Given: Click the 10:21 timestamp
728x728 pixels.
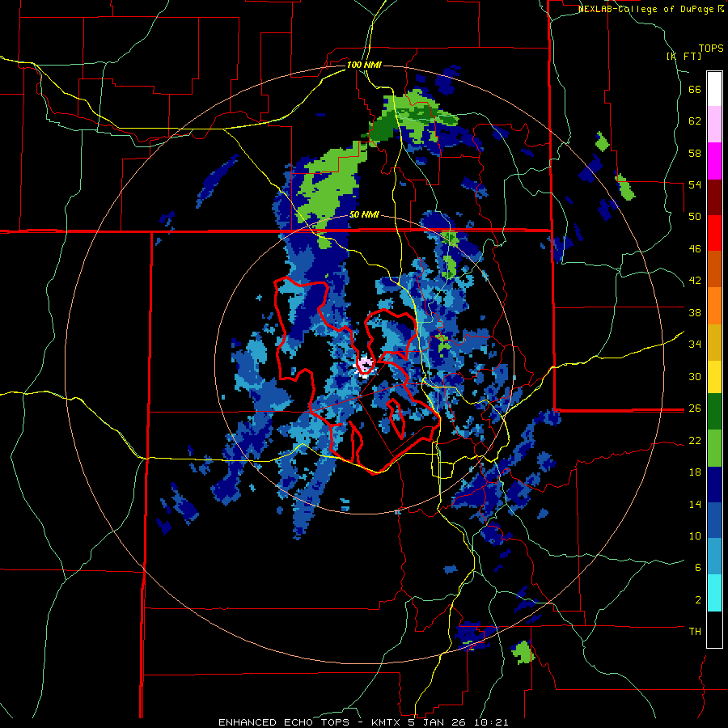Looking at the screenshot, I should click(x=492, y=722).
